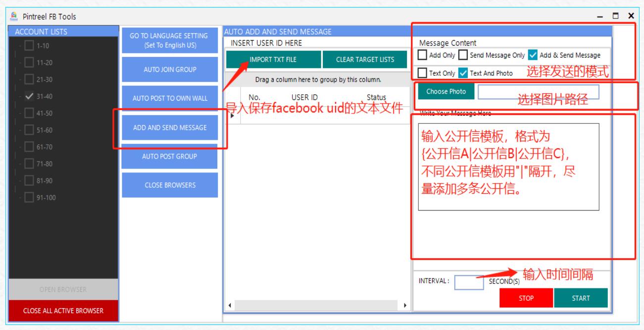The image size is (644, 330).
Task: Click Choose Photo button
Action: point(446,92)
